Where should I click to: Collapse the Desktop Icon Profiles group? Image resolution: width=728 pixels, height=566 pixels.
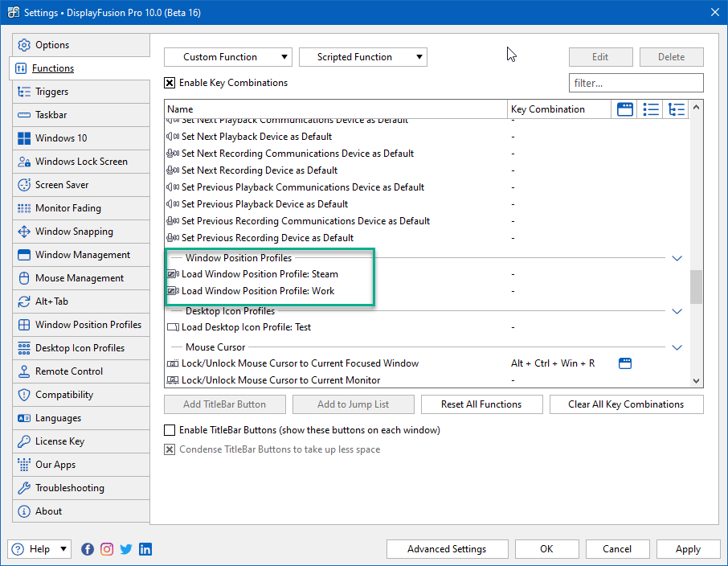coord(677,311)
